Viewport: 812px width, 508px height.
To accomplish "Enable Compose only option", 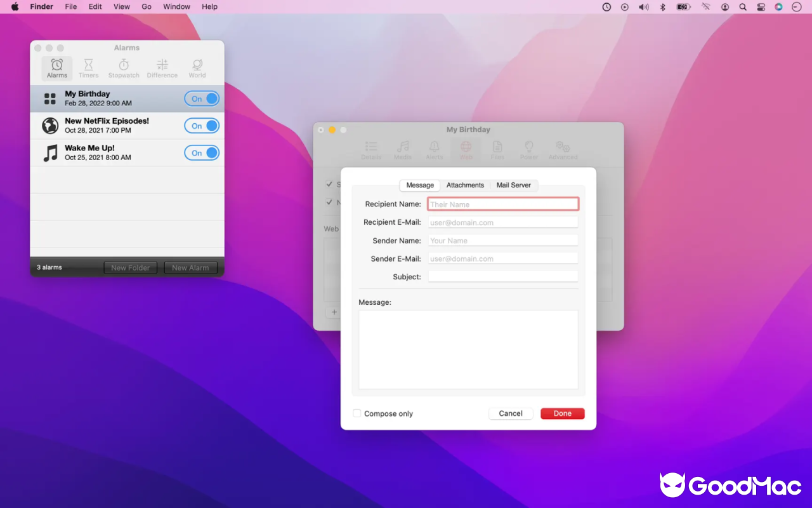I will pos(357,413).
